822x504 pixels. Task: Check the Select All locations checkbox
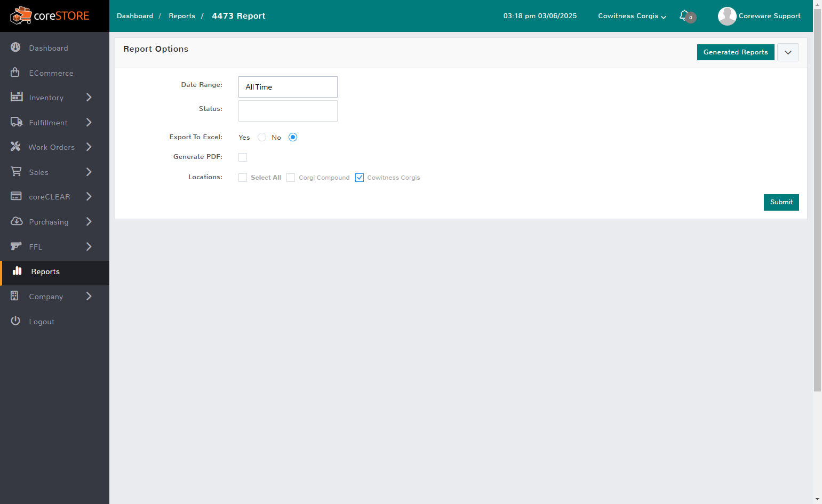pos(243,178)
